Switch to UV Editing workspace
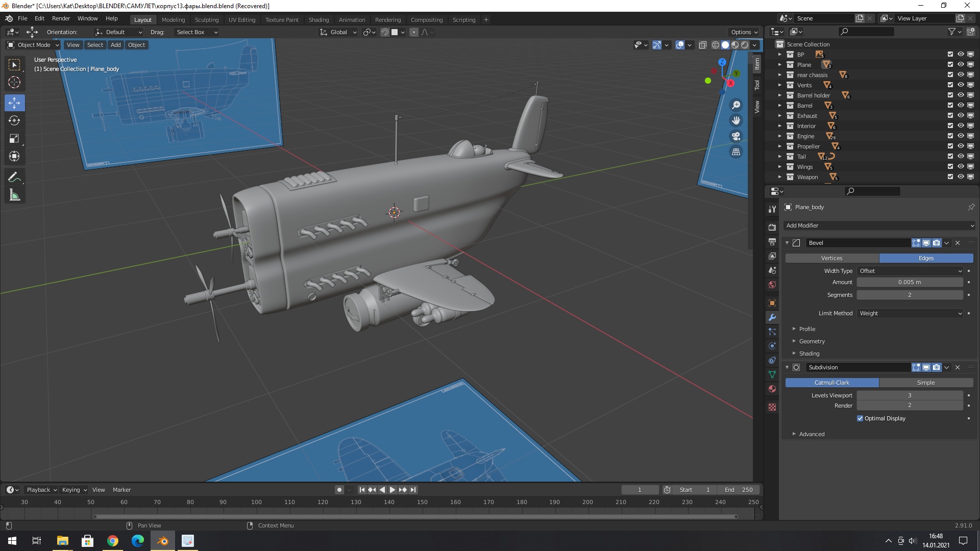The width and height of the screenshot is (980, 551). pyautogui.click(x=241, y=20)
